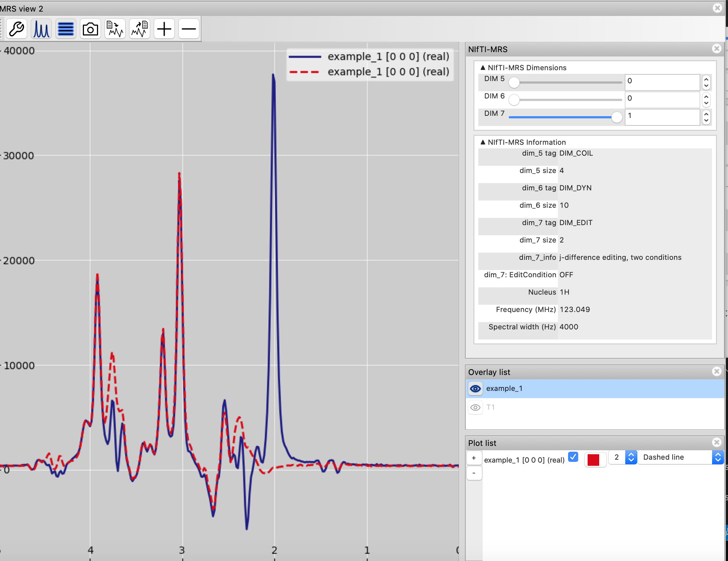This screenshot has height=561, width=728.
Task: Click export data series icon
Action: coord(140,29)
